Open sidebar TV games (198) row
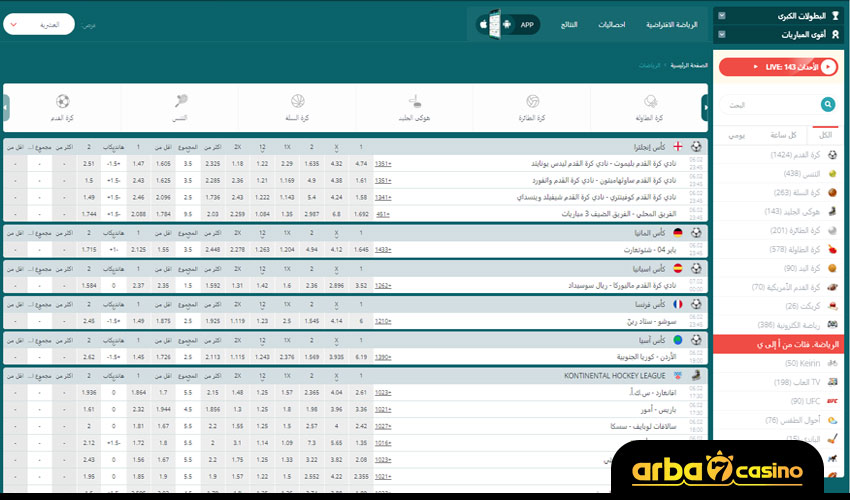850x500 pixels. 778,382
